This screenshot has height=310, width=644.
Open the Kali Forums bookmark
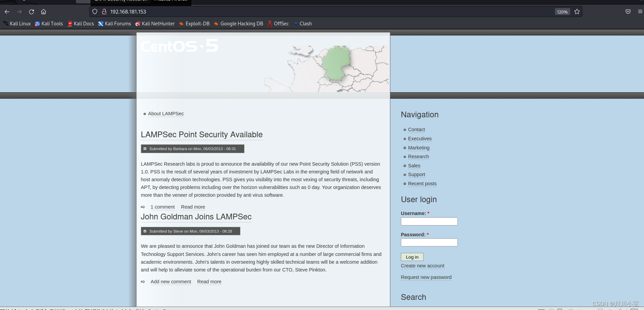(x=114, y=24)
